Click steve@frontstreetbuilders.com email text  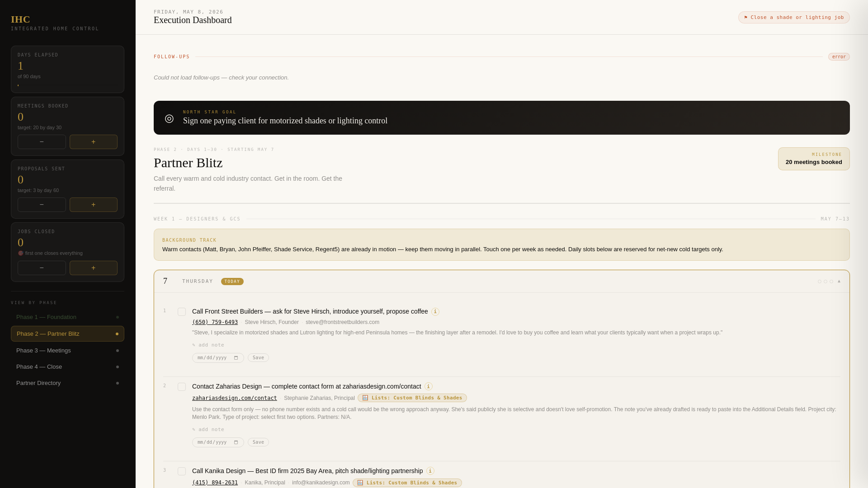[x=342, y=322]
